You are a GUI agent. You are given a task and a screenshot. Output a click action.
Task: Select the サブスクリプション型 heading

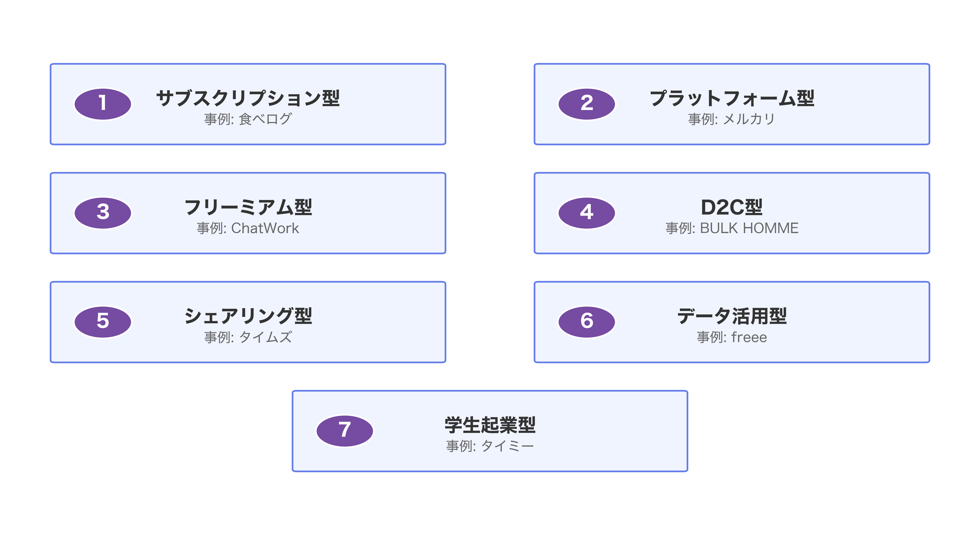coord(248,98)
